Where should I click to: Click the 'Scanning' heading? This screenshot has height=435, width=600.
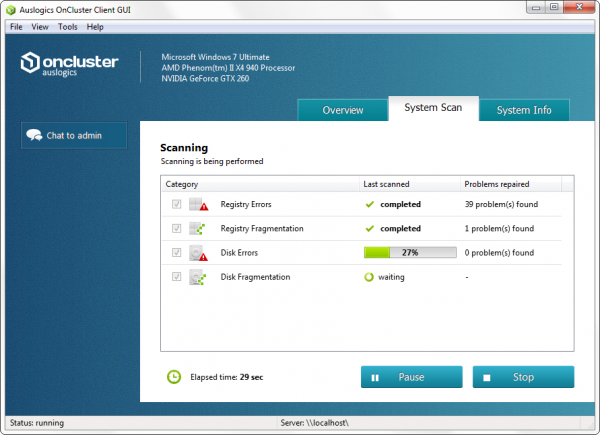184,148
